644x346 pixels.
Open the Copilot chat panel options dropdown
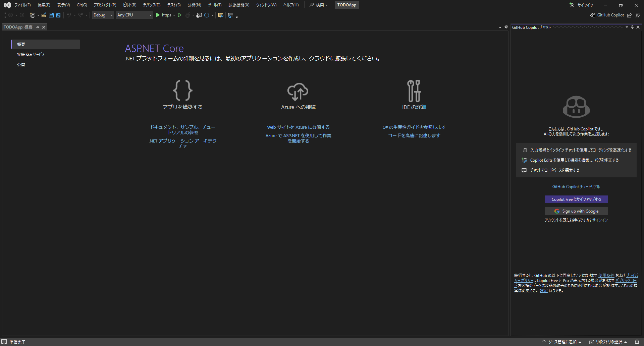(627, 27)
